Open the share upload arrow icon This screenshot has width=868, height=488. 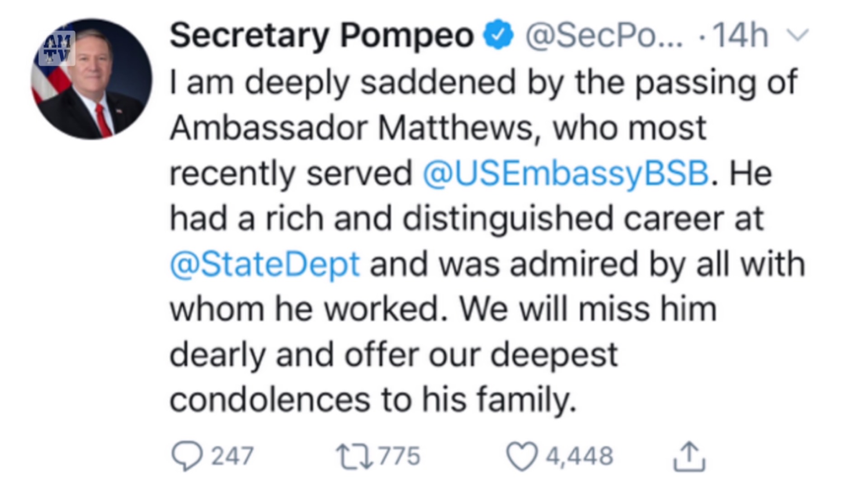coord(689,456)
